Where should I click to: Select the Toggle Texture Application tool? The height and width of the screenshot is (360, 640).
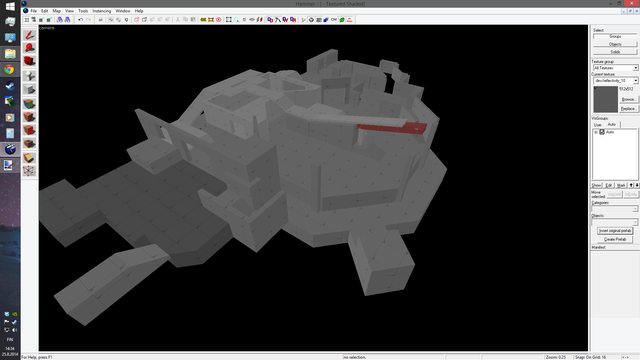[x=29, y=103]
